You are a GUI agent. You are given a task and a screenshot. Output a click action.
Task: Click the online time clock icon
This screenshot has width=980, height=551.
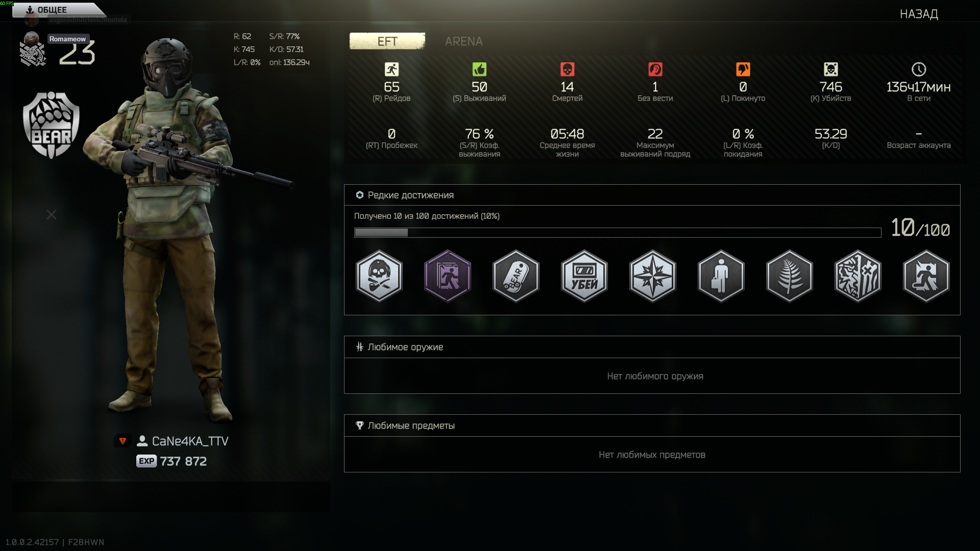pyautogui.click(x=919, y=69)
